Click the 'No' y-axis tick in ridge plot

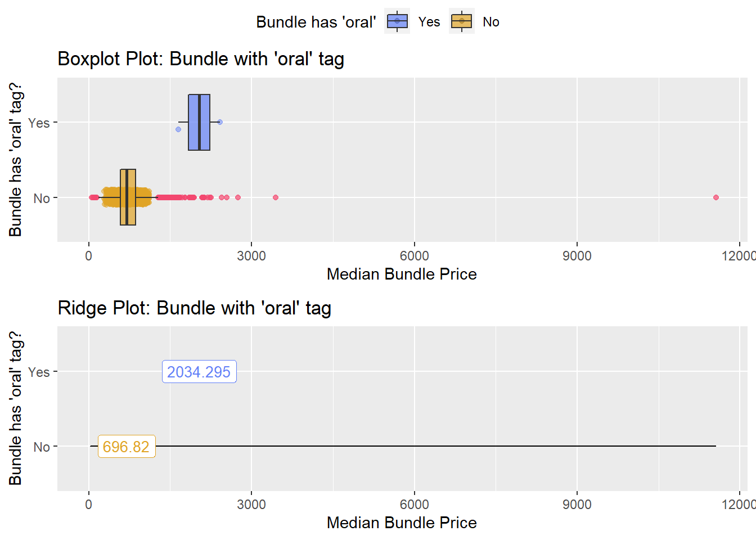tap(42, 447)
